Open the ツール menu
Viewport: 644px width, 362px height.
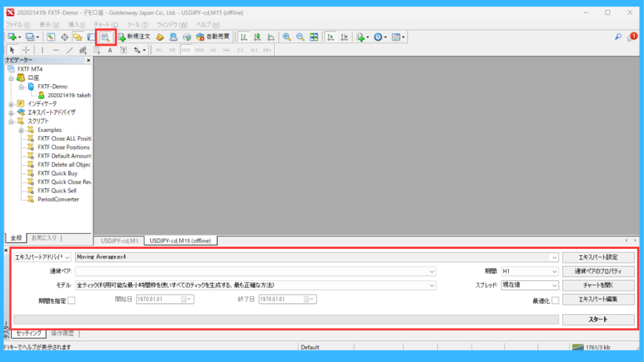click(x=137, y=25)
